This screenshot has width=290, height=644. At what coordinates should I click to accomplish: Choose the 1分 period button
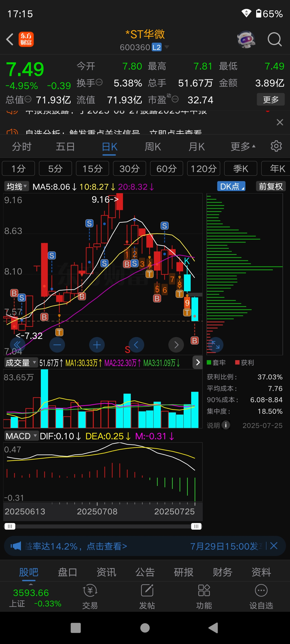(18, 169)
